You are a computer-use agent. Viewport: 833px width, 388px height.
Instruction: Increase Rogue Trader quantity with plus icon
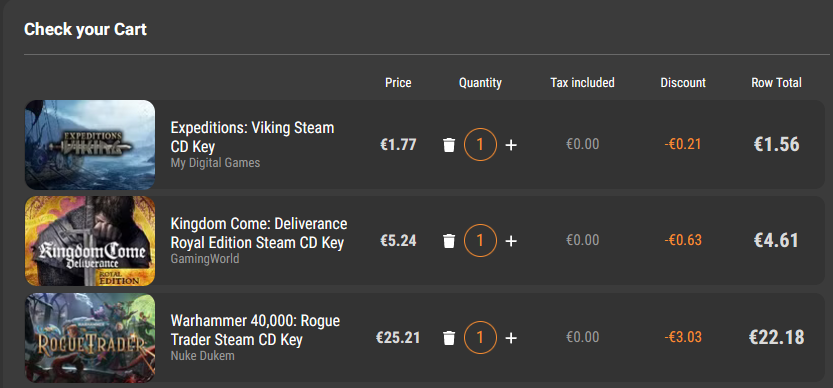click(x=511, y=338)
